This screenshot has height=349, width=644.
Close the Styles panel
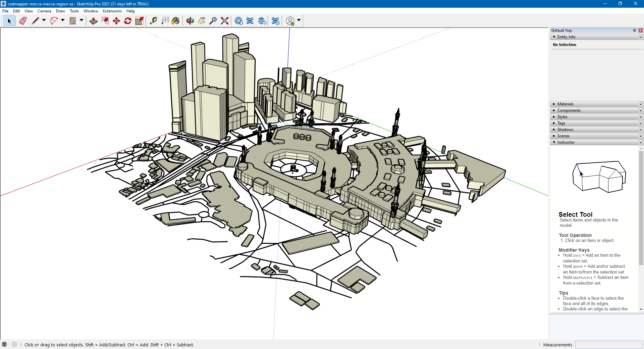pos(640,117)
